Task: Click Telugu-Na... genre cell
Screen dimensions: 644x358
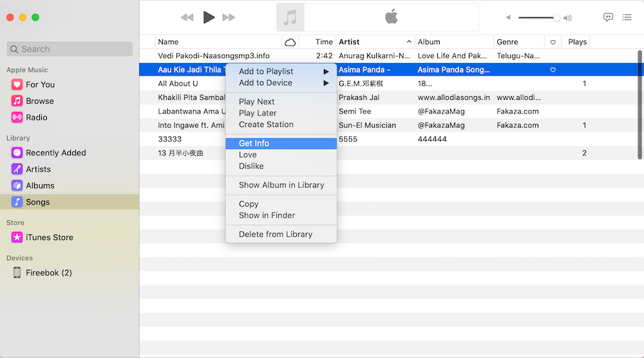Action: (518, 56)
